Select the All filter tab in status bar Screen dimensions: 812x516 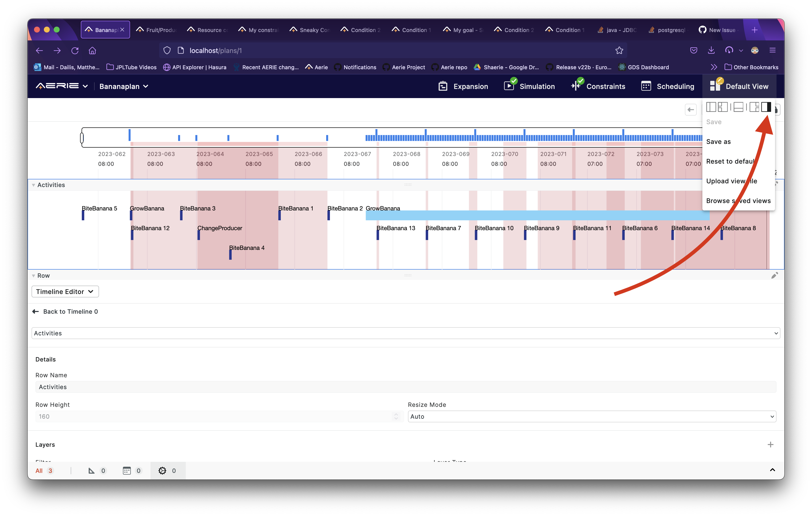(44, 470)
